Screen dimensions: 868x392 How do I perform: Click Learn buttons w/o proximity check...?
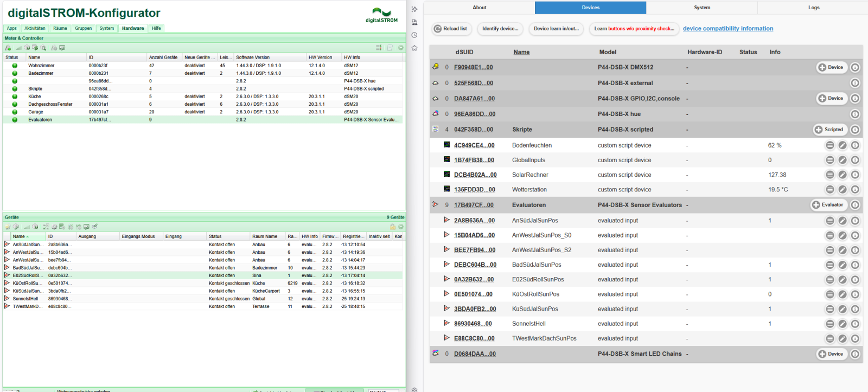pos(634,29)
